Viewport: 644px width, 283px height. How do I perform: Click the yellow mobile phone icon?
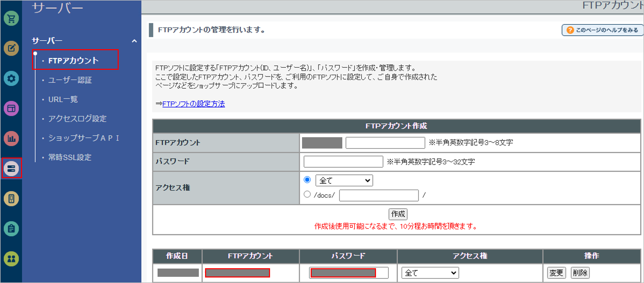pyautogui.click(x=11, y=199)
